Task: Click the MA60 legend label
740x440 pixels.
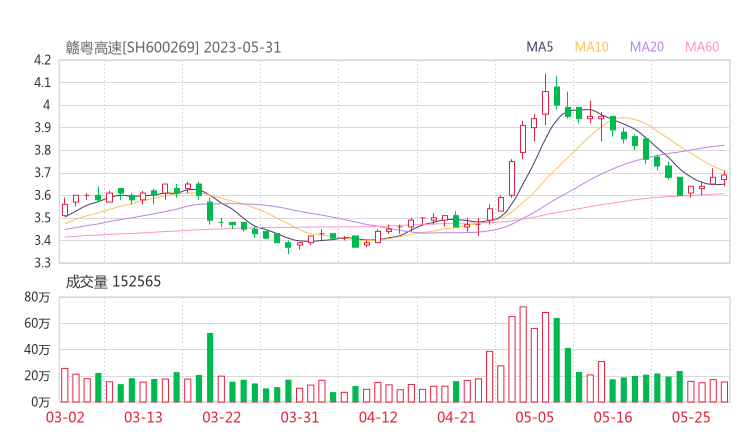Action: pos(702,47)
